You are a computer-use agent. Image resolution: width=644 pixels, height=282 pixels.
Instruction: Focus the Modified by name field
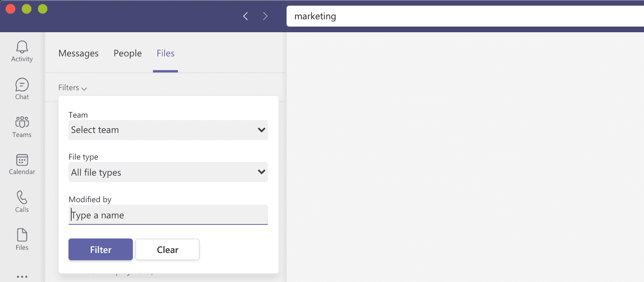pyautogui.click(x=168, y=215)
